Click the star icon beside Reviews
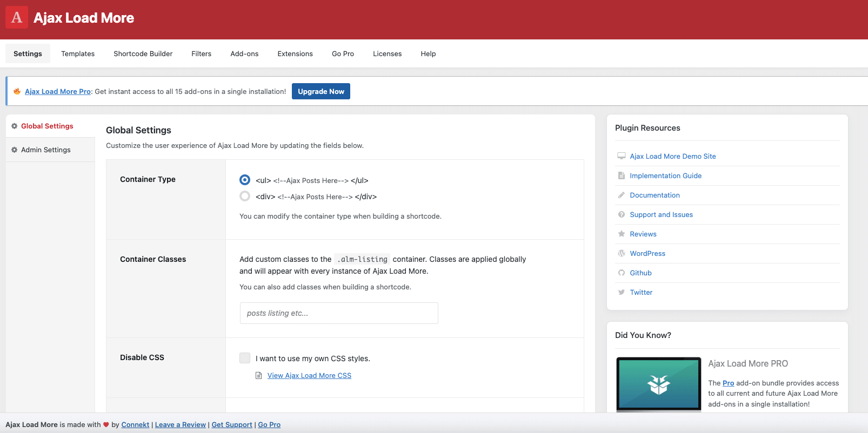Viewport: 868px width, 433px height. pos(622,234)
